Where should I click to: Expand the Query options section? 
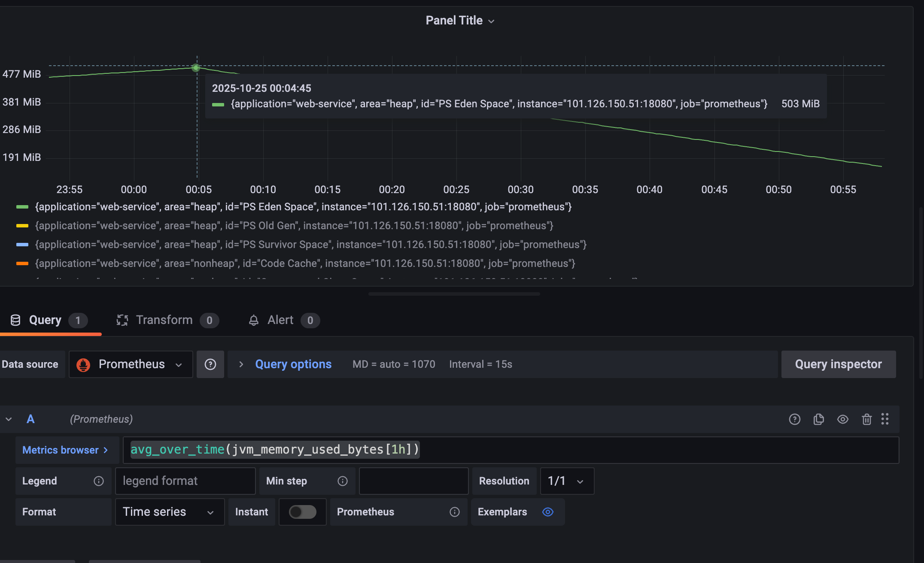[x=293, y=364]
